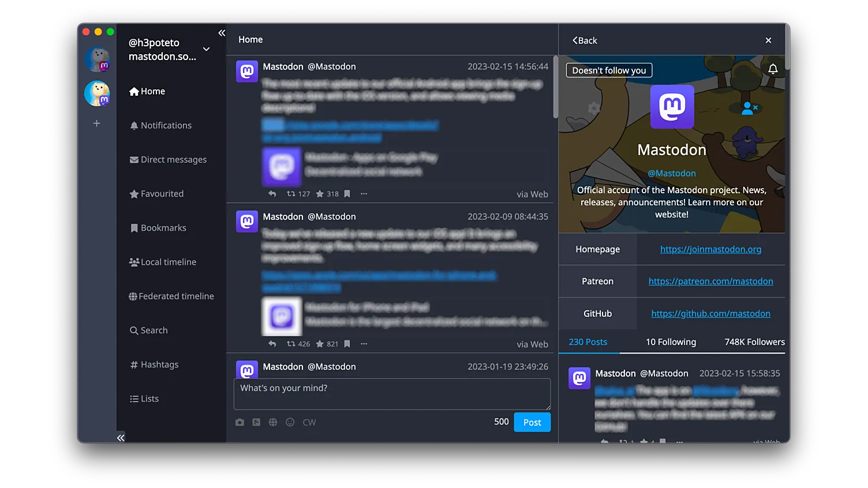Click the bottom-left double-chevron collapse icon
Viewport: 868px width, 488px height.
click(121, 438)
